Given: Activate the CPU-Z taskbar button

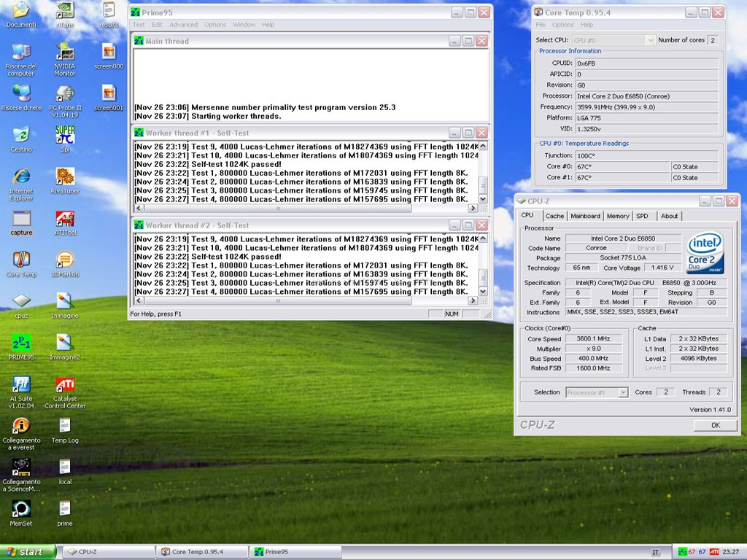Looking at the screenshot, I should [x=109, y=552].
